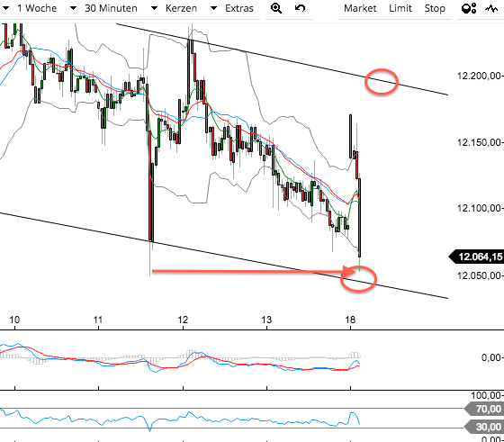
Task: Click the indicator waveform line icon
Action: 491,9
